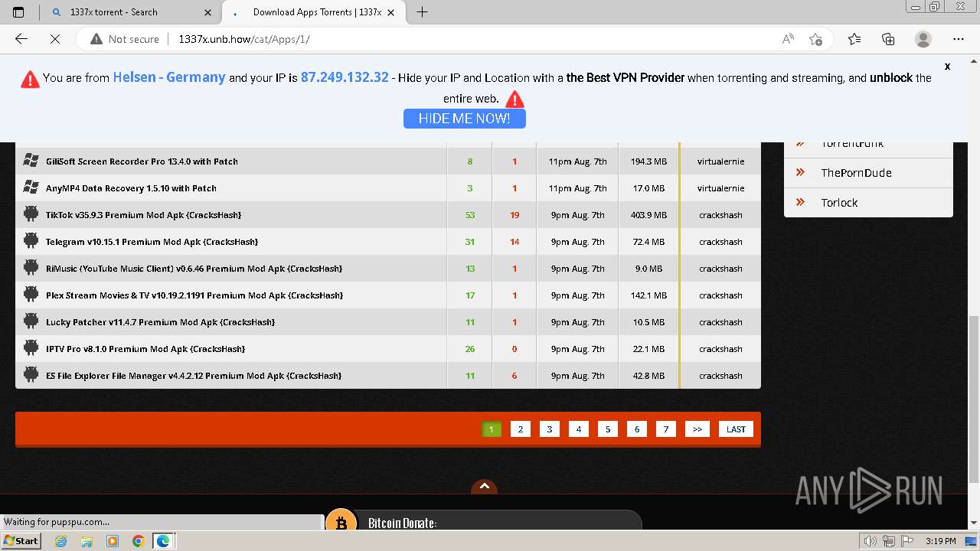
Task: Go to pagination page 2
Action: (x=521, y=429)
